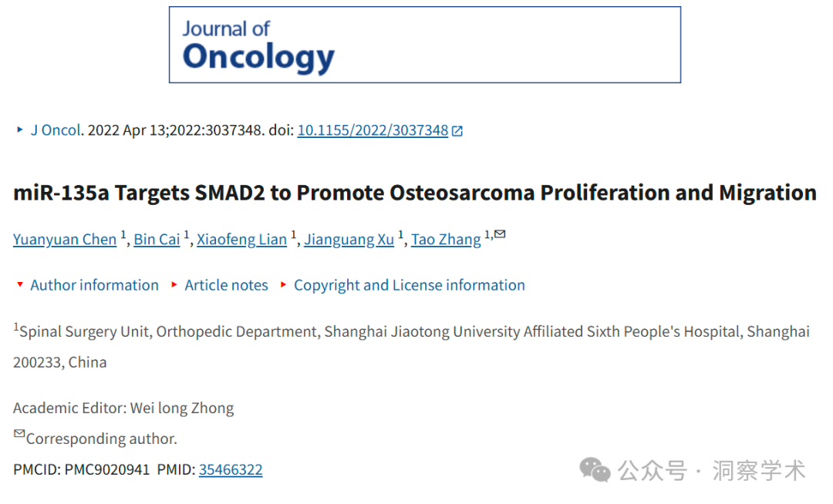Click the WeChat logo in the watermark
Screen dimensions: 833x504
(595, 470)
